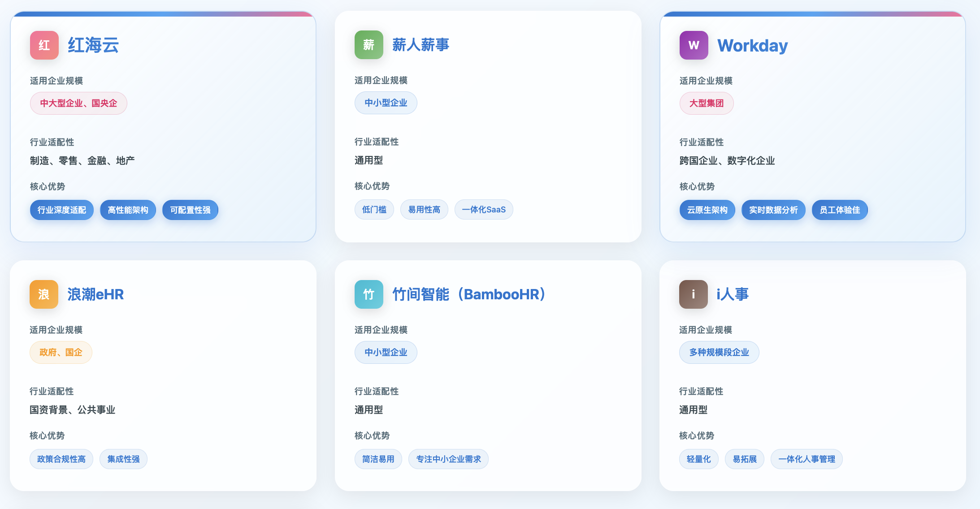
Task: Click the teal 竹 logo icon
Action: [369, 294]
